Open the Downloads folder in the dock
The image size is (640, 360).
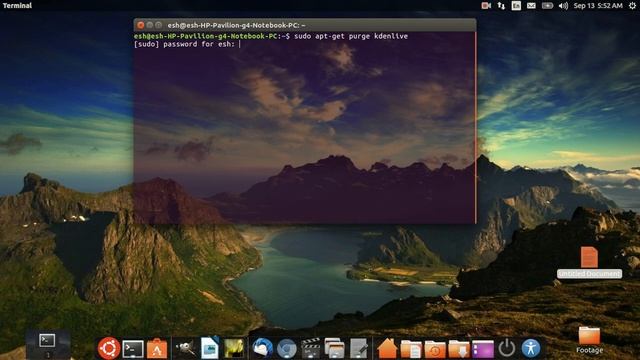tap(459, 349)
